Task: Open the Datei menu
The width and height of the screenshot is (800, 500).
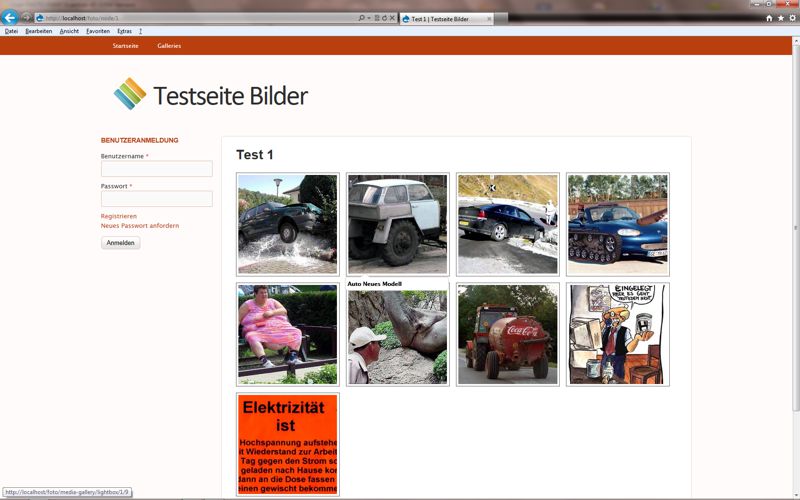Action: point(11,31)
